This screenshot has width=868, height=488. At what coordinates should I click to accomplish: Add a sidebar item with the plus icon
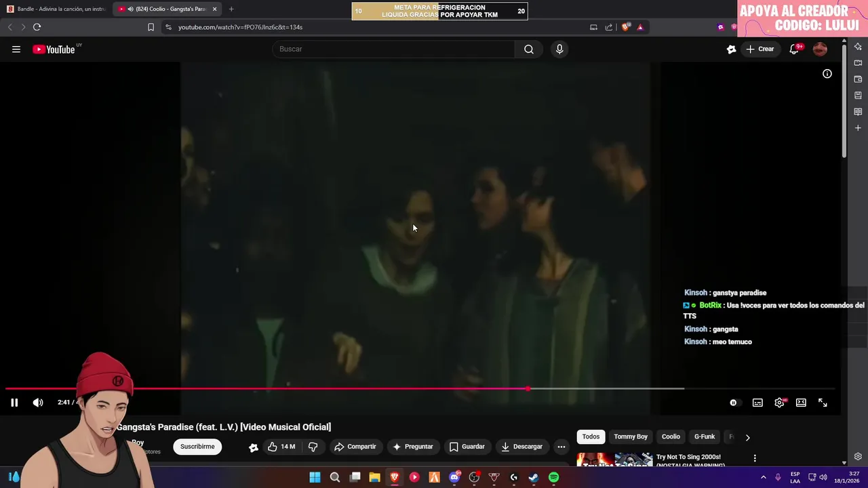[858, 128]
